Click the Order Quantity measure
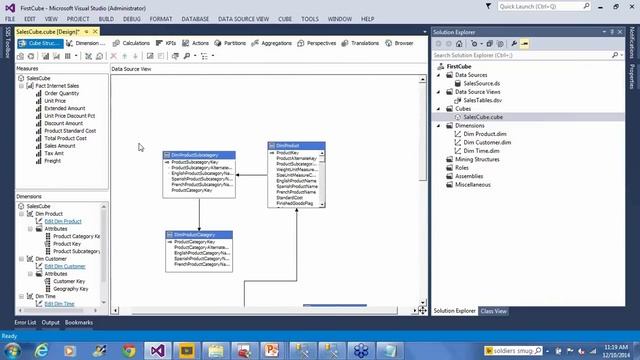Viewport: 640px width, 360px height. (62, 93)
